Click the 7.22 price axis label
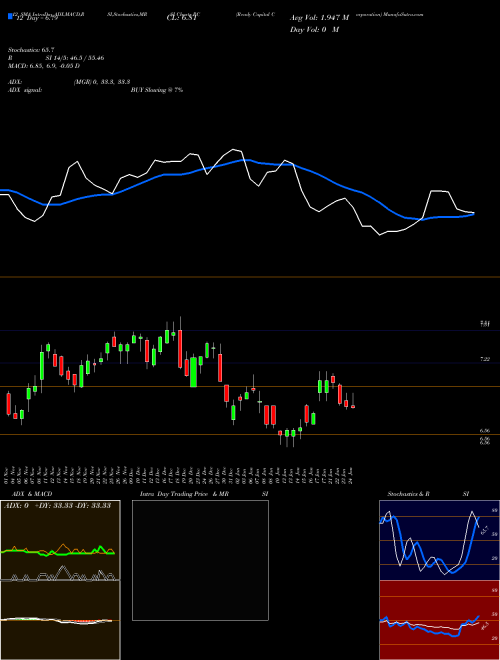The height and width of the screenshot is (660, 500). [485, 359]
